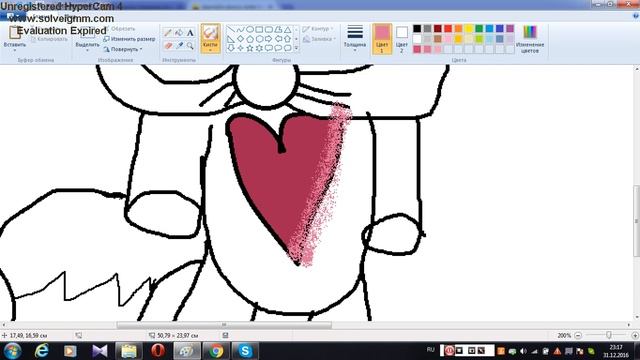Click the Crop (Обрезать) button
The image size is (640, 360).
click(119, 29)
